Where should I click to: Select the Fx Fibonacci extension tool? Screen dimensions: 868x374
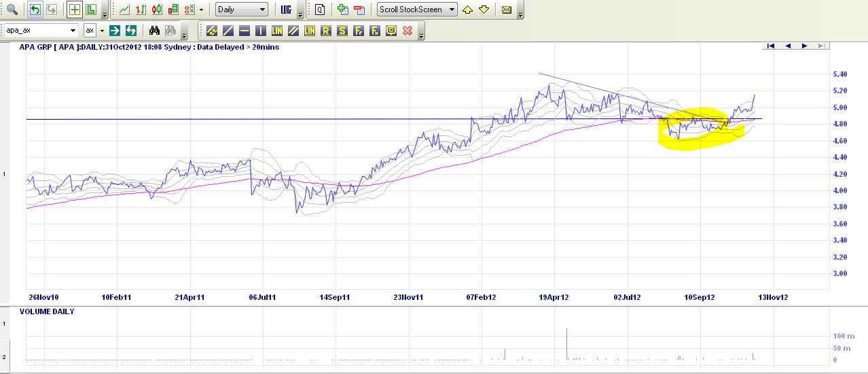[374, 31]
